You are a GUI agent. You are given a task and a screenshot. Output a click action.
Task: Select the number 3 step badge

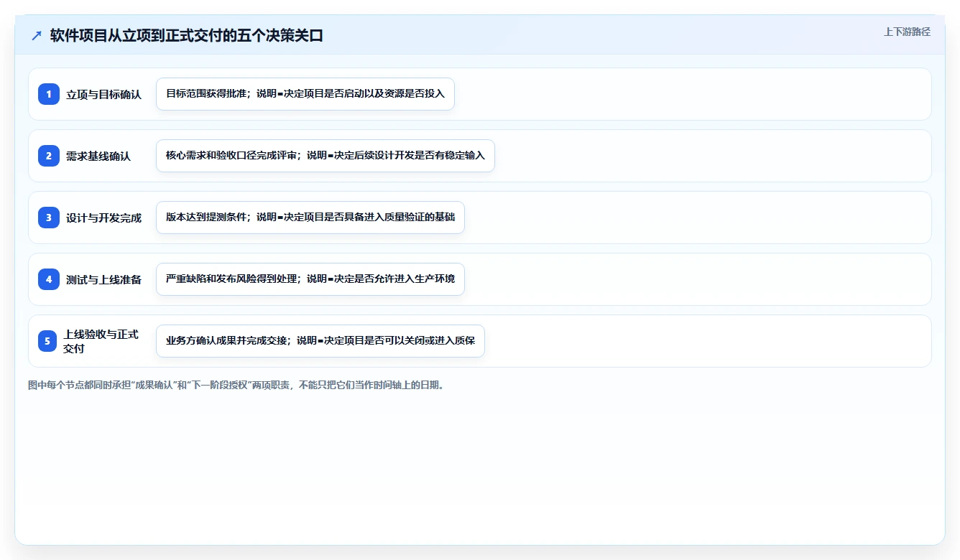click(x=49, y=218)
